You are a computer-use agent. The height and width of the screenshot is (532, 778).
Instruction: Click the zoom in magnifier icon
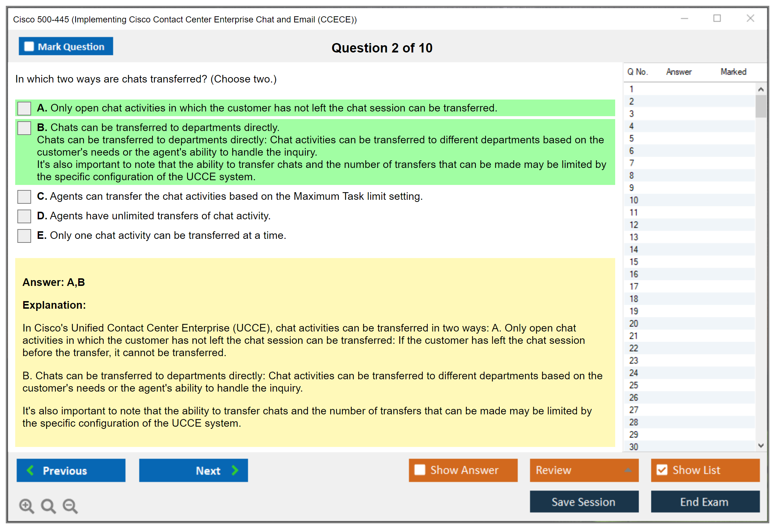(x=26, y=506)
